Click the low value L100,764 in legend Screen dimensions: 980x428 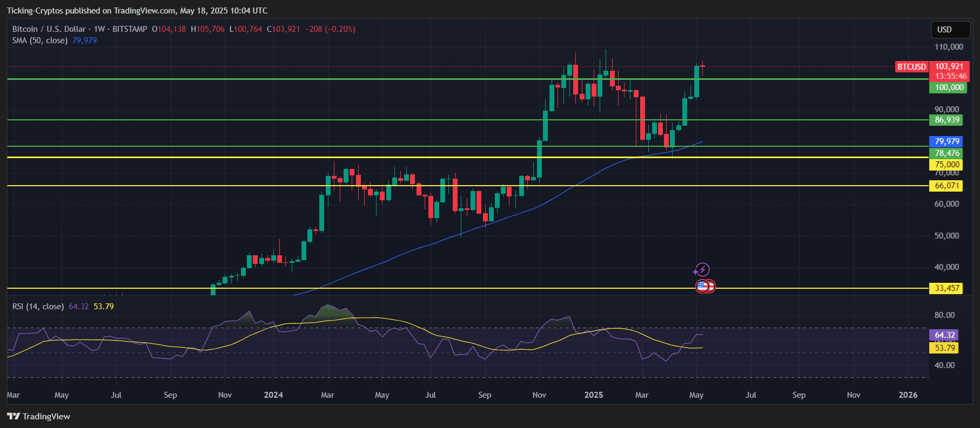pos(246,29)
